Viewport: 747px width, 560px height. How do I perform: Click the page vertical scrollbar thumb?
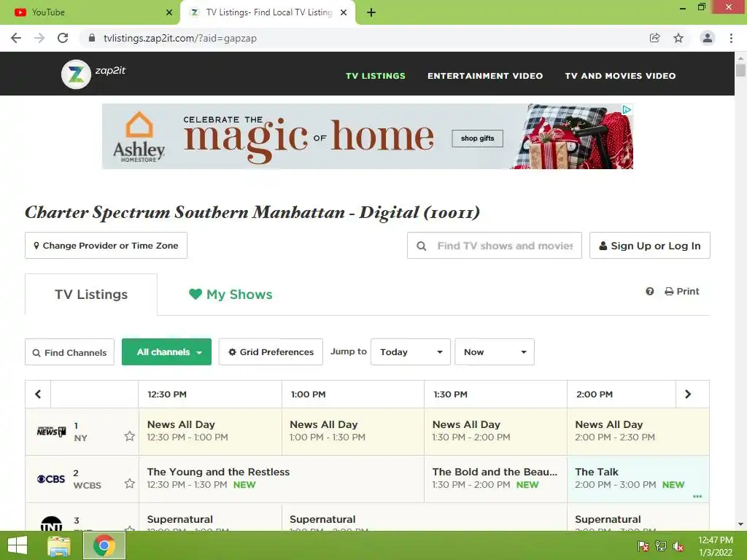[740, 69]
